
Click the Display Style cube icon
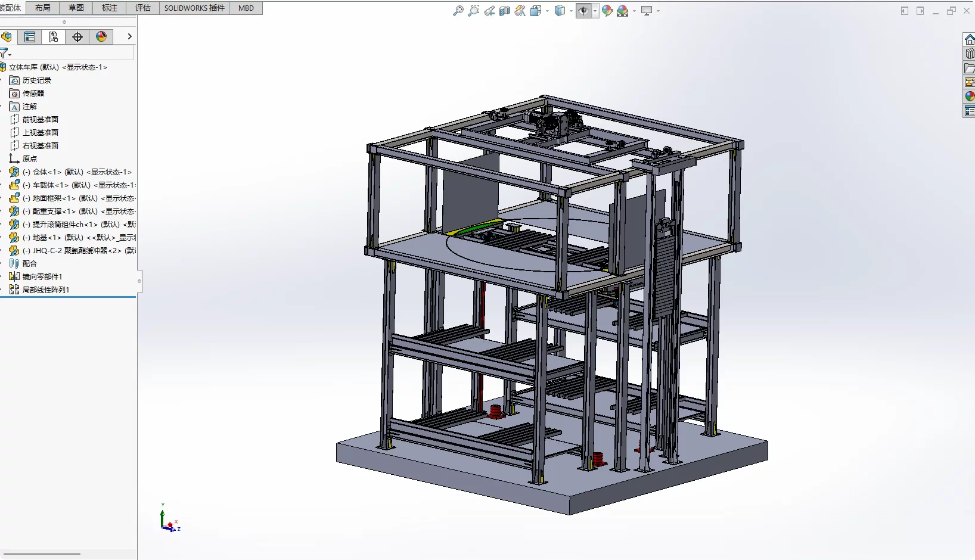pyautogui.click(x=560, y=11)
